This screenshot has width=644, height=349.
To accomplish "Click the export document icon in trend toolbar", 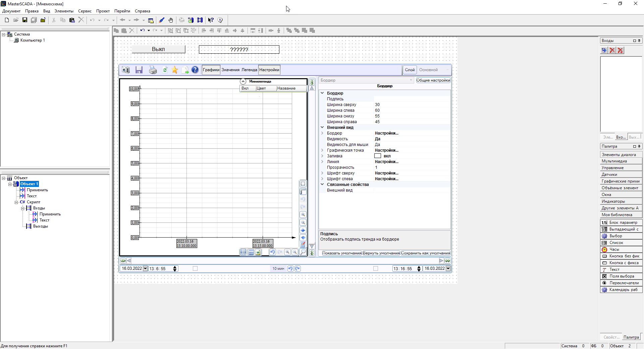I will tap(185, 70).
